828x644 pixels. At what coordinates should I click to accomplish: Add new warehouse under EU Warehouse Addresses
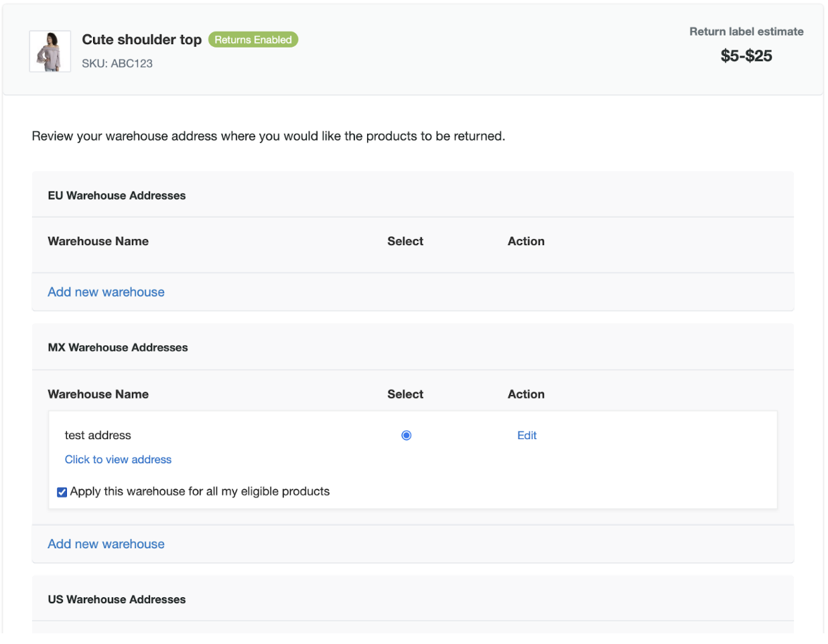[106, 293]
